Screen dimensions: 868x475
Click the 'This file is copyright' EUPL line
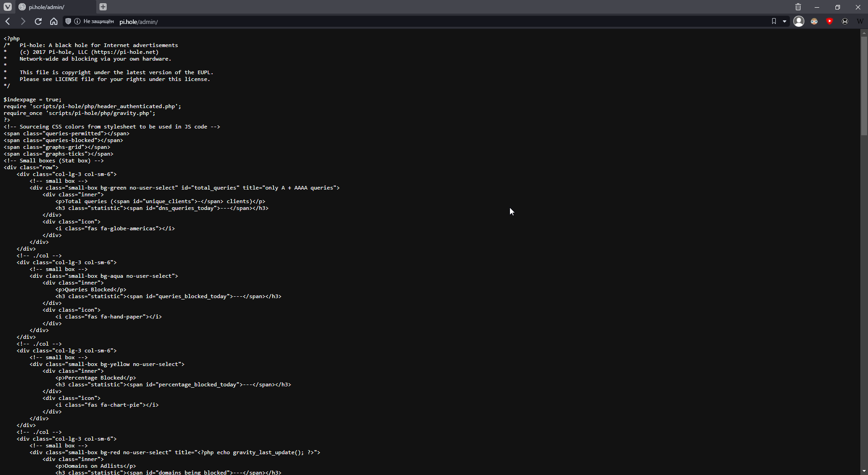(x=116, y=72)
